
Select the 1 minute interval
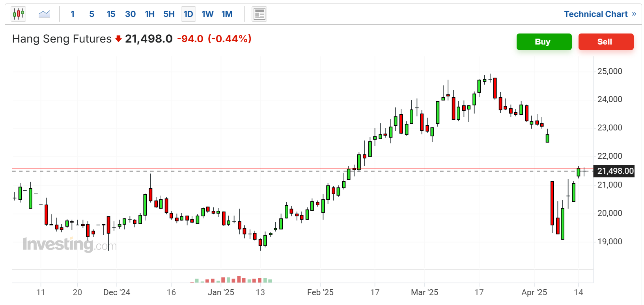click(x=73, y=14)
